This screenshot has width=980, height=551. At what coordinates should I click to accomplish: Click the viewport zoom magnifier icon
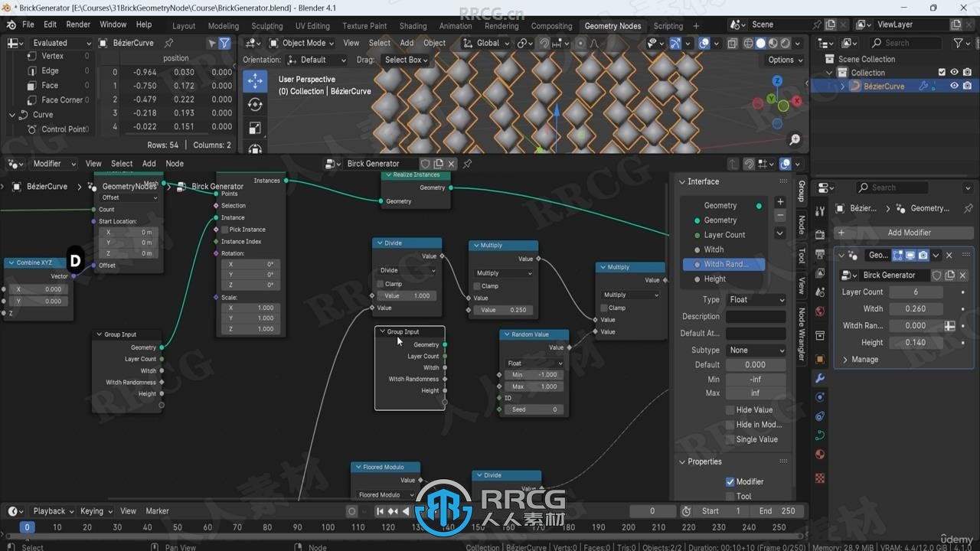click(x=795, y=139)
